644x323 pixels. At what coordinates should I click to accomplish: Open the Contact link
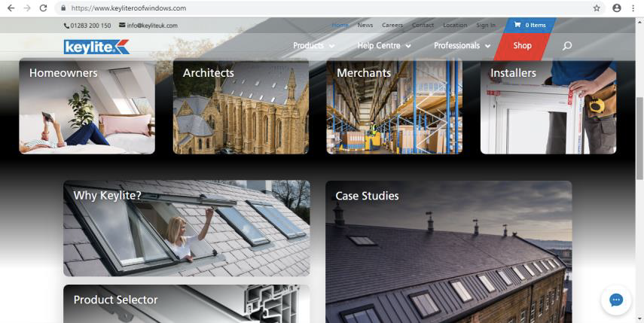click(x=423, y=25)
